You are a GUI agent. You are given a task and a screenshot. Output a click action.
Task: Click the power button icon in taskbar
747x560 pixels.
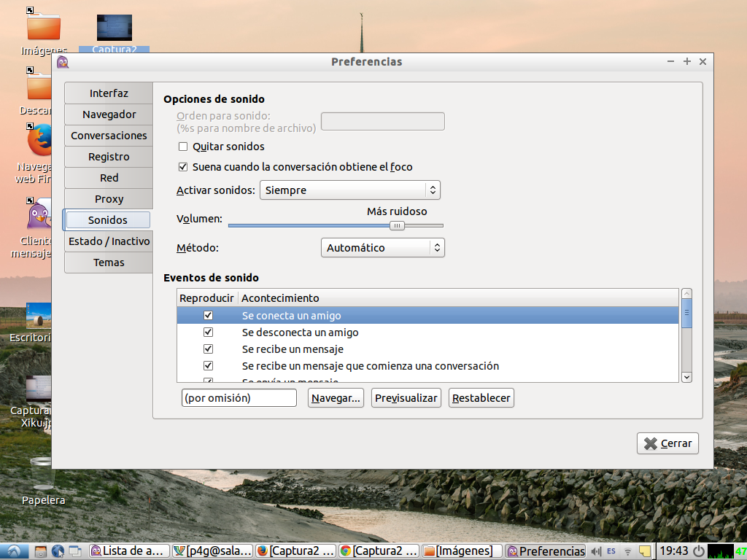pyautogui.click(x=699, y=551)
